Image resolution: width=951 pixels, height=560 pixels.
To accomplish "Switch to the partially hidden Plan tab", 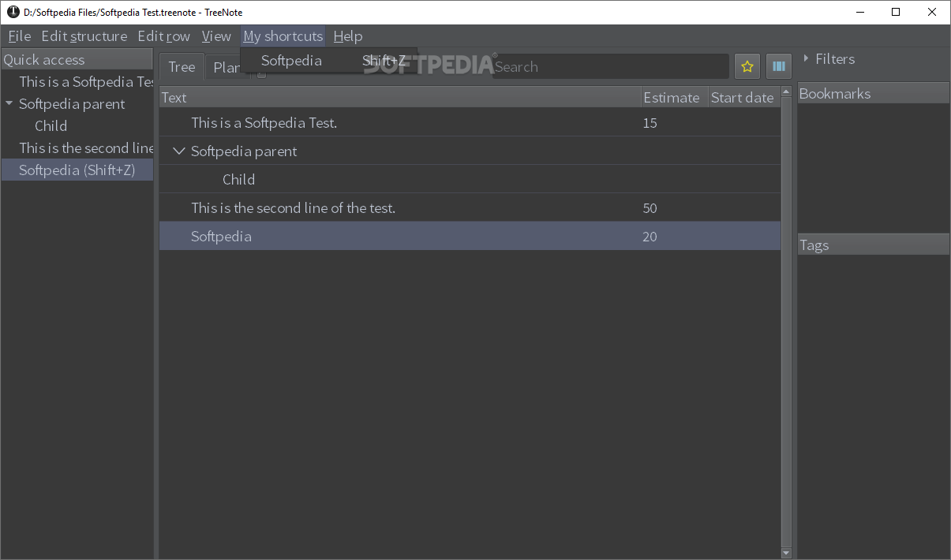I will [227, 68].
